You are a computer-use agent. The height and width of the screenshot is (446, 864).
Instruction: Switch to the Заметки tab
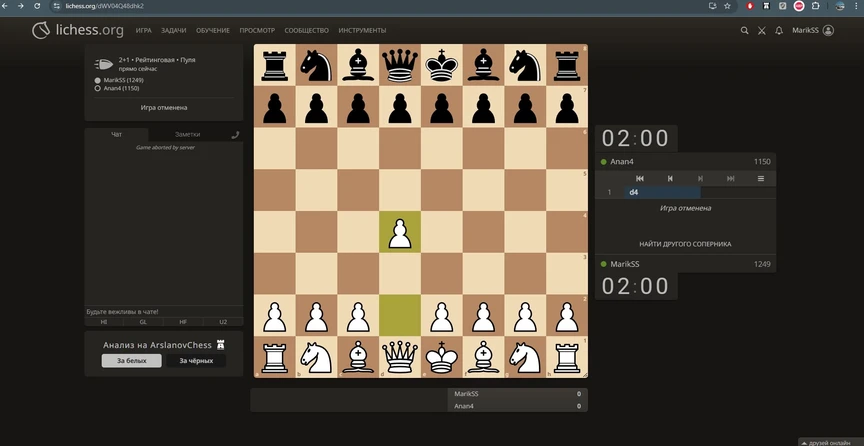coord(187,134)
